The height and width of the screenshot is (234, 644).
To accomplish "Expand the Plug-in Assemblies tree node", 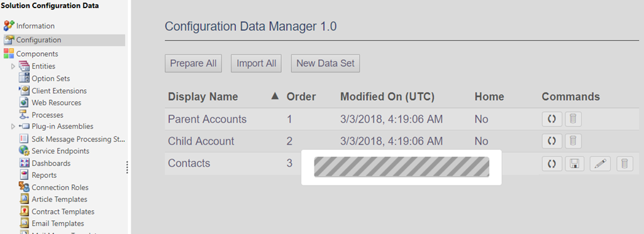I will click(x=13, y=126).
